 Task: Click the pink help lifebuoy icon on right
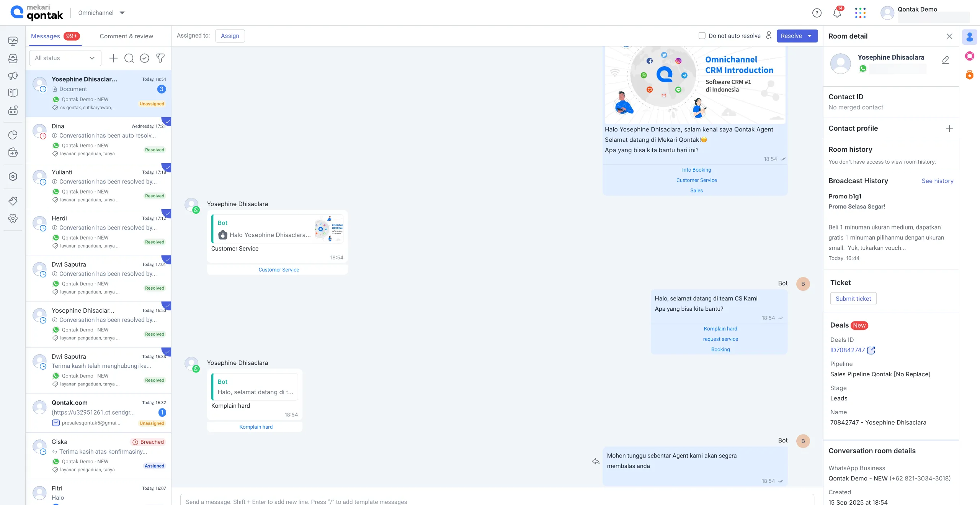(x=970, y=56)
